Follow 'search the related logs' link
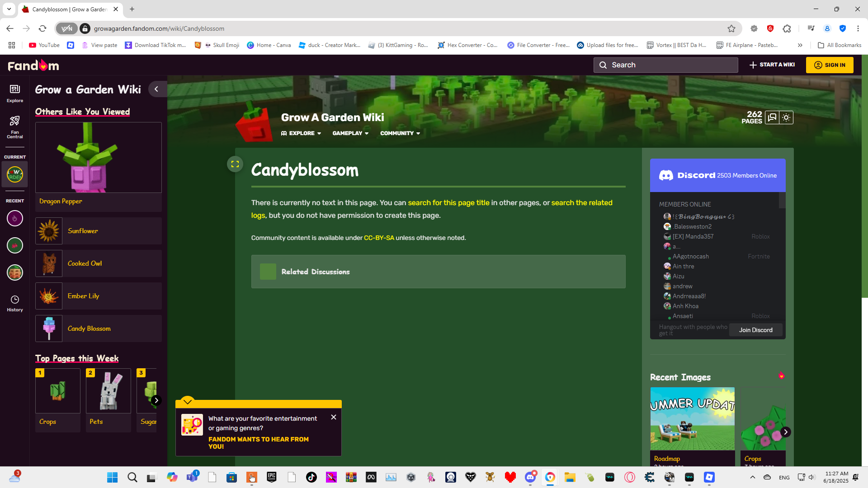Image resolution: width=868 pixels, height=488 pixels. pos(582,203)
